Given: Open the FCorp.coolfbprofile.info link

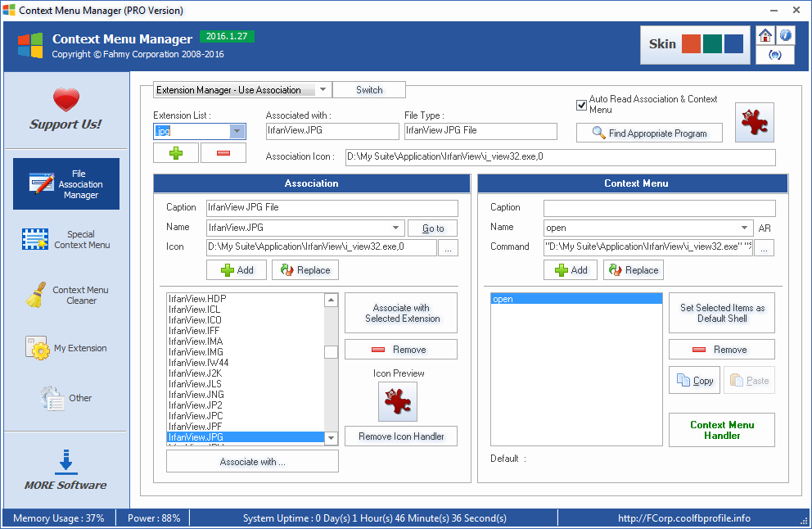Looking at the screenshot, I should (x=683, y=518).
